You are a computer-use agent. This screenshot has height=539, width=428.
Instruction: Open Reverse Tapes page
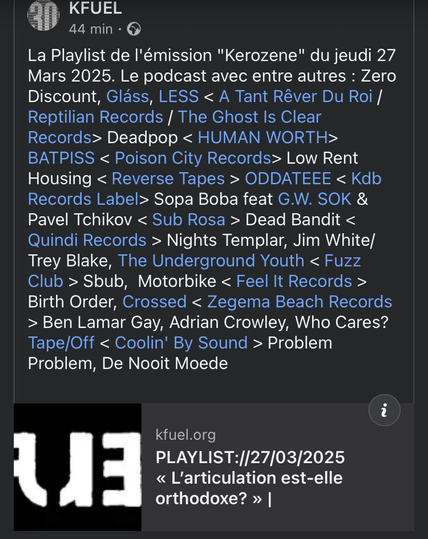[x=168, y=179]
